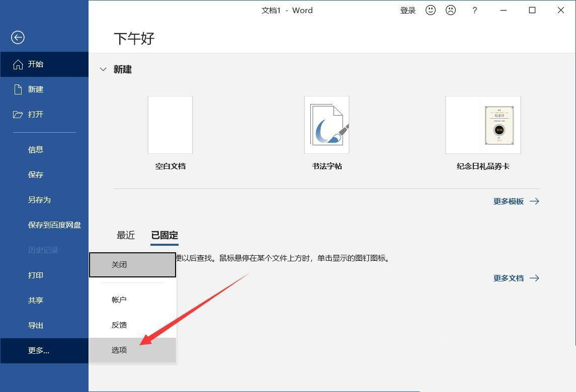The width and height of the screenshot is (576, 392).
Task: Switch to the 已固定 tab
Action: tap(164, 235)
